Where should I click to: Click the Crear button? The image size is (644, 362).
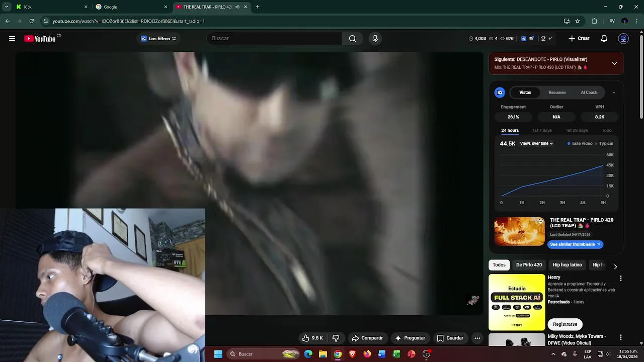pos(579,39)
